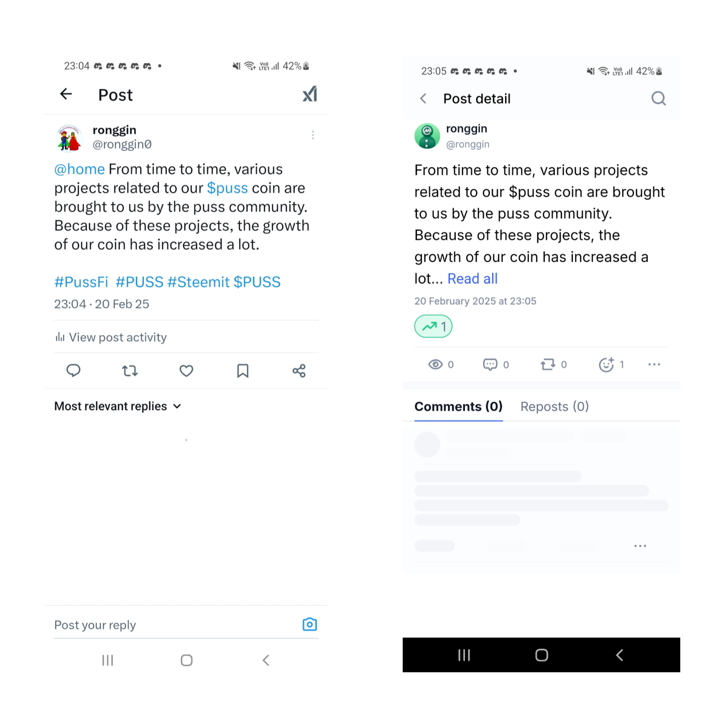
Task: Open the more options dots after emoji reaction
Action: 654,364
